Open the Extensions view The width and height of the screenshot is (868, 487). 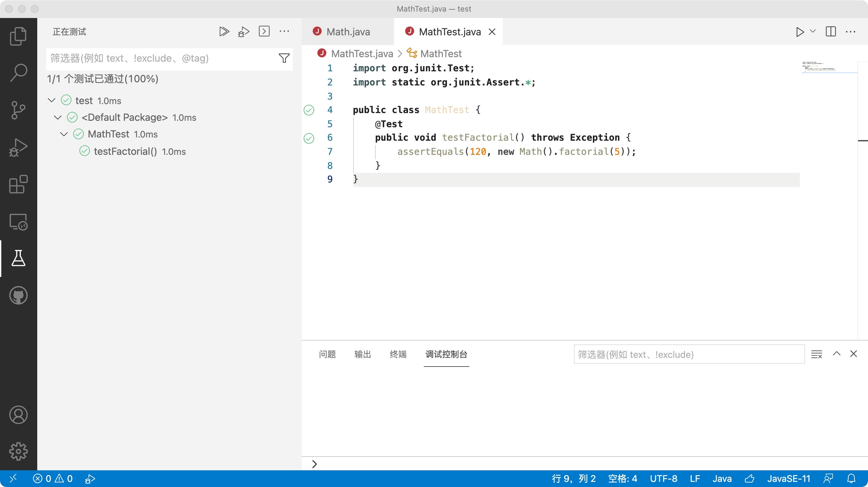18,184
